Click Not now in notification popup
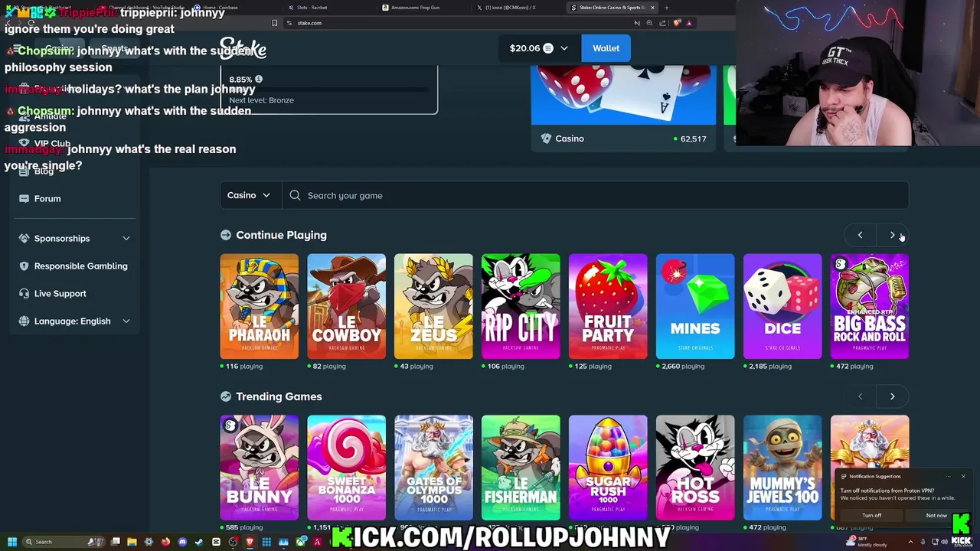This screenshot has width=980, height=551. (936, 515)
